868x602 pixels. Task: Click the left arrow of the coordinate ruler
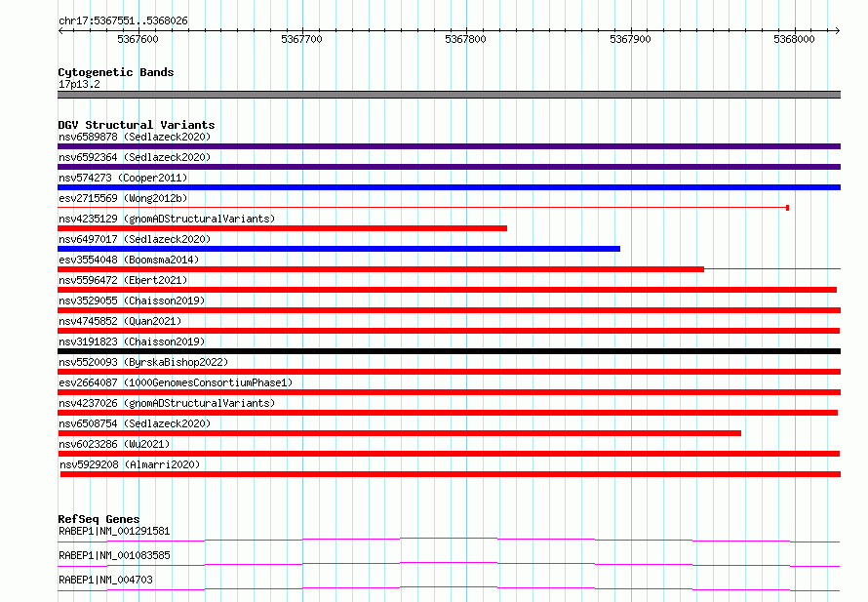60,30
